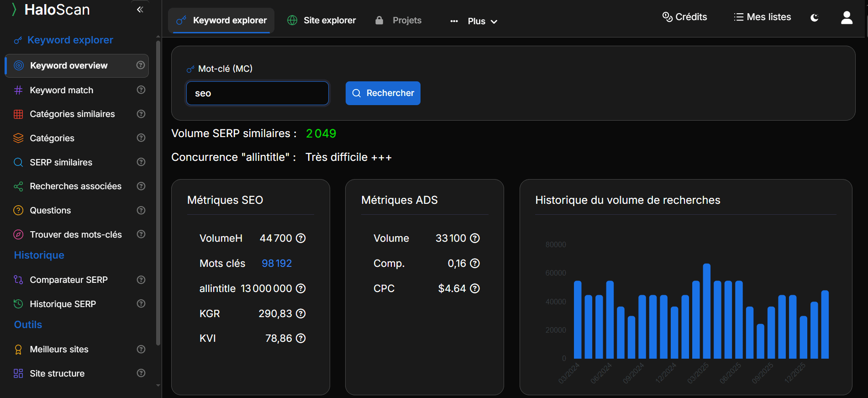Viewport: 868px width, 398px height.
Task: Click the 290,83 KGR value
Action: 275,313
